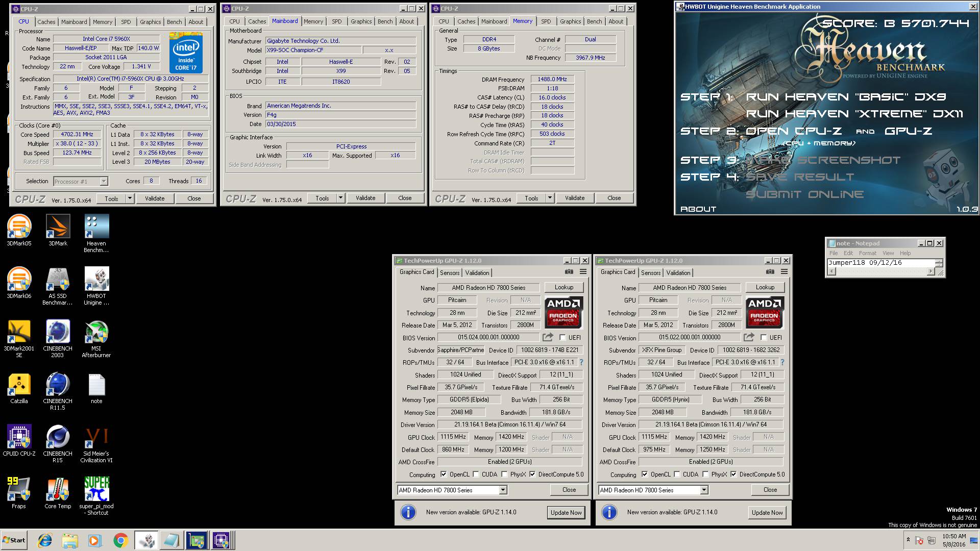The width and height of the screenshot is (980, 551).
Task: Toggle UEFI checkbox in right GPU-Z
Action: pyautogui.click(x=764, y=338)
